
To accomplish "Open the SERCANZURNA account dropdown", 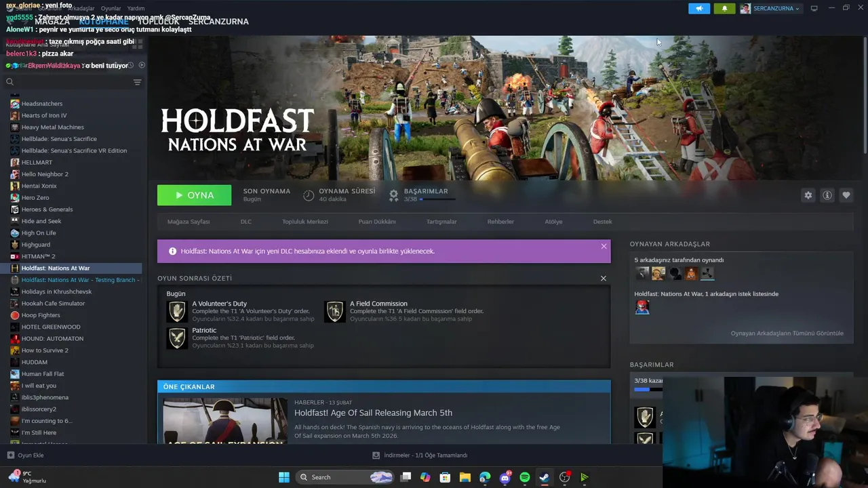I will [770, 8].
